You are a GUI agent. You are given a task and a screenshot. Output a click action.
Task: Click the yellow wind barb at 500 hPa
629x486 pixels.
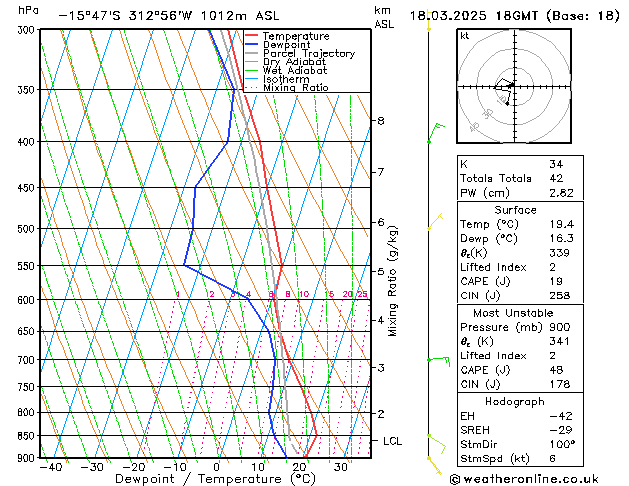[x=435, y=222]
